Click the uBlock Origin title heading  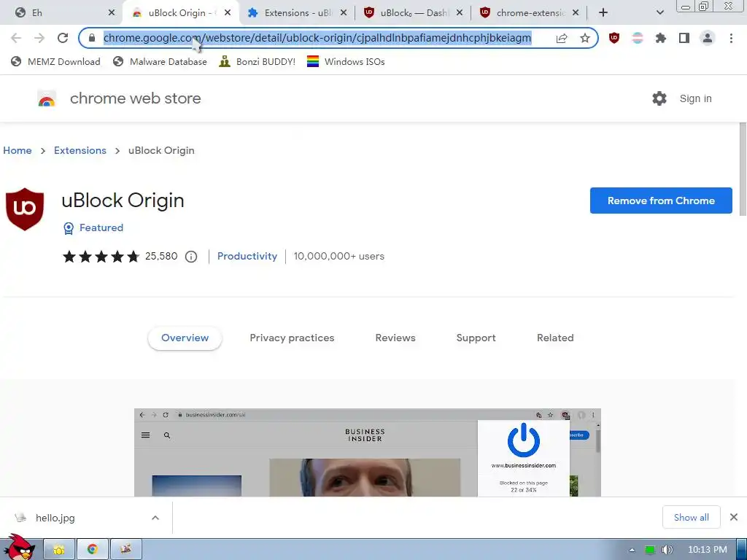coord(123,201)
